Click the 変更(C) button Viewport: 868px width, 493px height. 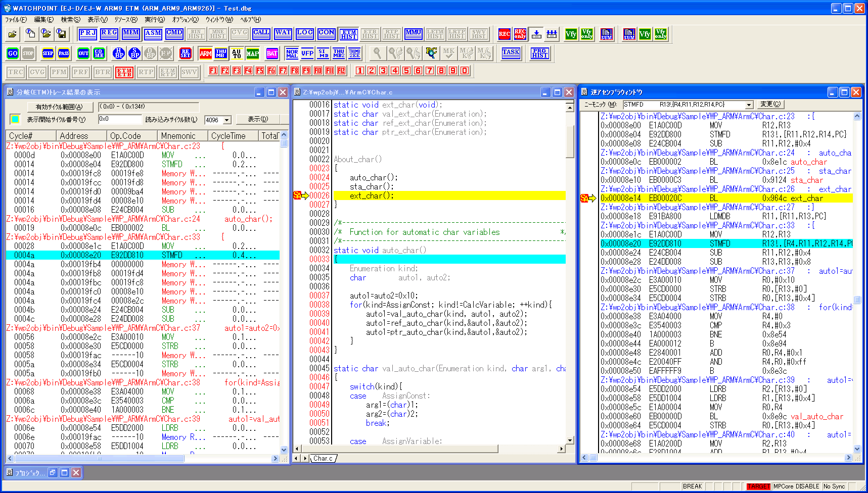pos(770,104)
